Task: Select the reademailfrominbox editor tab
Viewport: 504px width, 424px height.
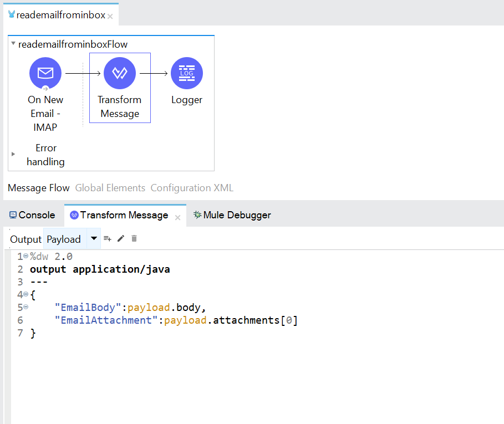Action: pyautogui.click(x=61, y=15)
